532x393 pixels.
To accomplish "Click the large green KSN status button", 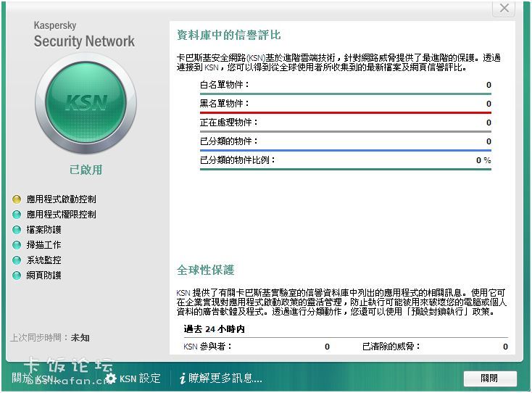I will pyautogui.click(x=86, y=103).
